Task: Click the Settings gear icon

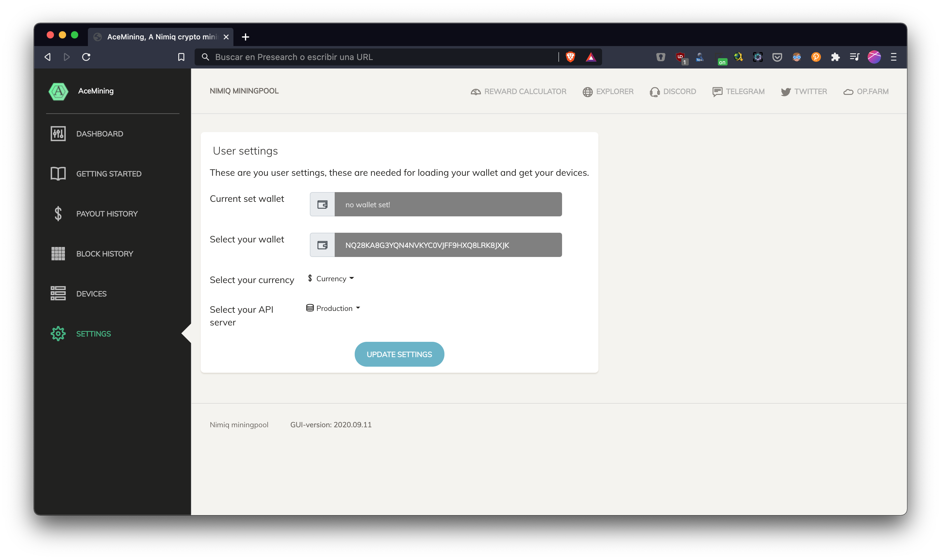Action: [58, 334]
